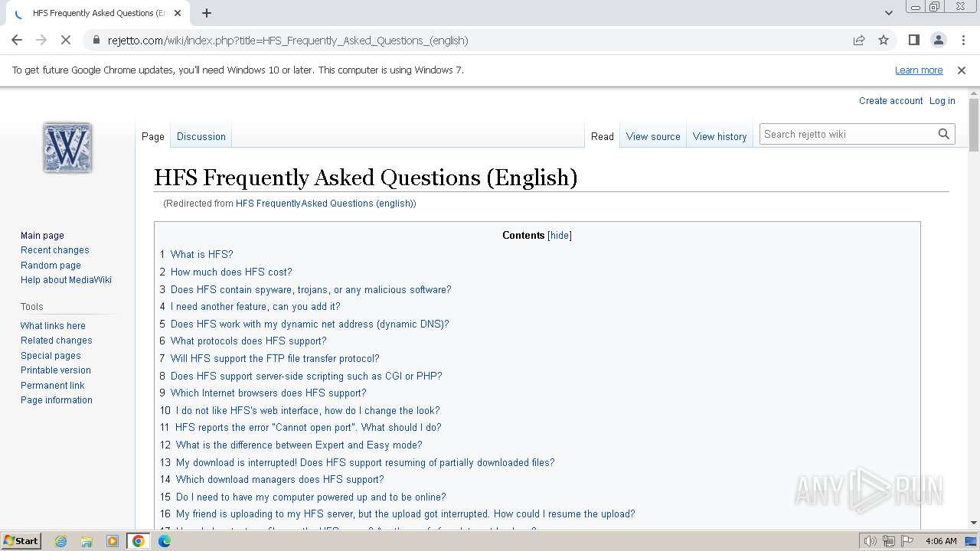Click the browser back arrow
The width and height of the screenshot is (980, 551).
tap(17, 40)
